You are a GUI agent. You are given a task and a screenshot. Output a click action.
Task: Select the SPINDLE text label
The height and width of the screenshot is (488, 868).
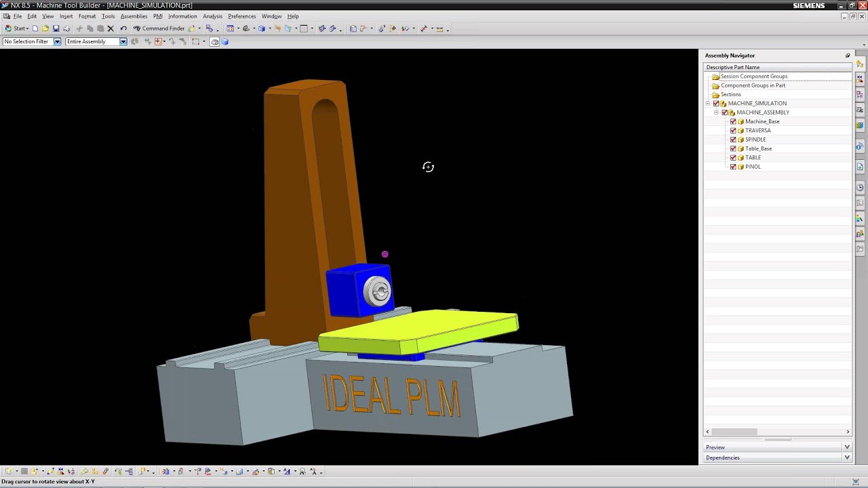point(755,140)
